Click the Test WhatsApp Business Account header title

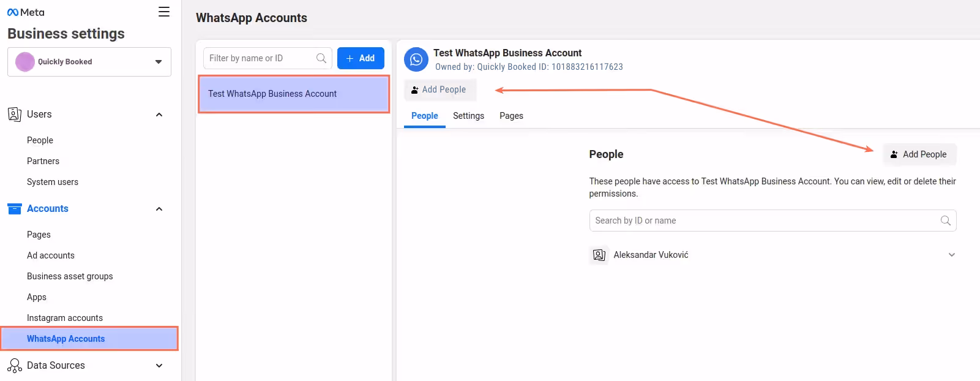tap(507, 53)
